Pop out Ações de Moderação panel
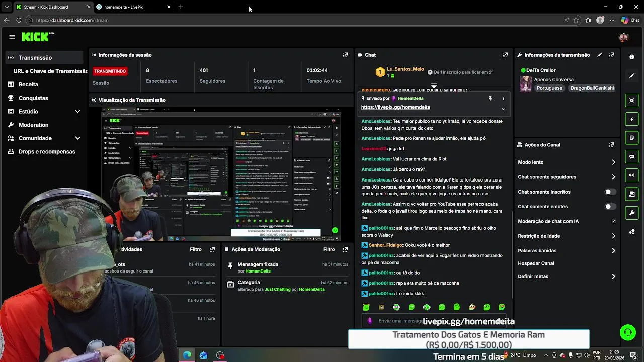 click(x=345, y=249)
